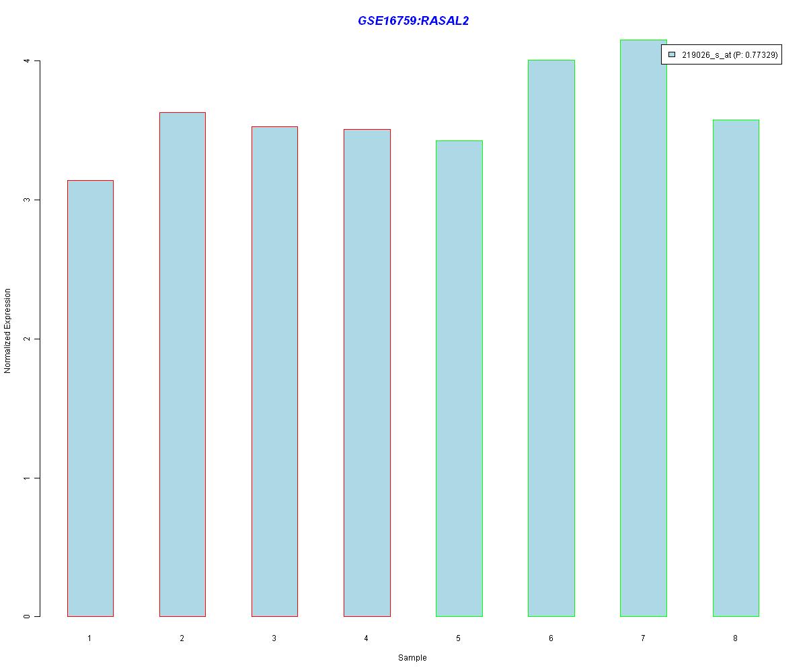This screenshot has width=807, height=672.
Task: Select the bar for sample 6
Action: click(551, 338)
